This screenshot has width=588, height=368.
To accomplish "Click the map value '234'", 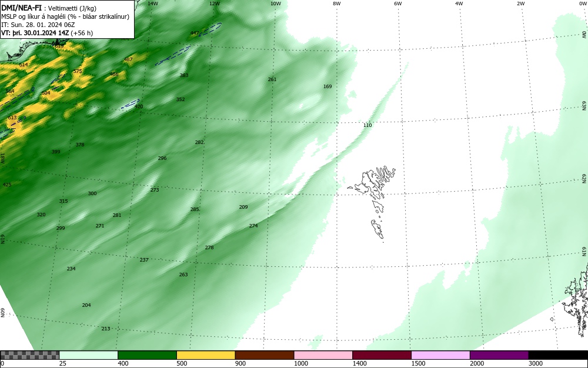I will pyautogui.click(x=71, y=269).
